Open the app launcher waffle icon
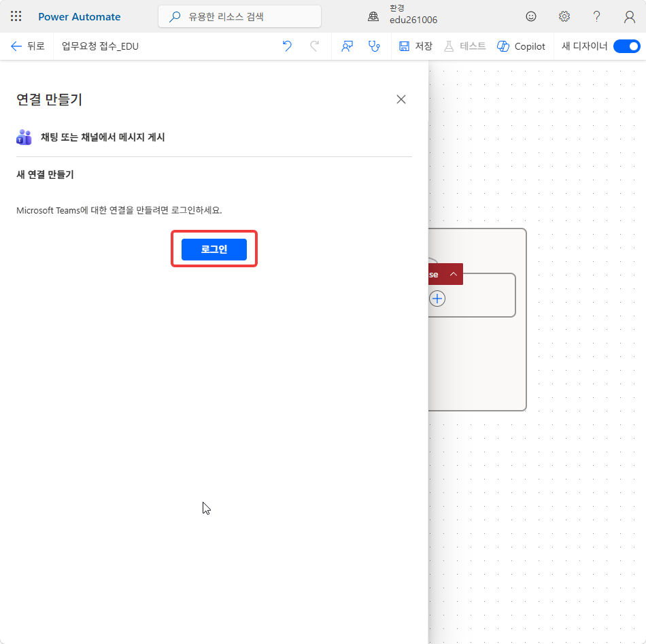The image size is (646, 644). click(16, 16)
